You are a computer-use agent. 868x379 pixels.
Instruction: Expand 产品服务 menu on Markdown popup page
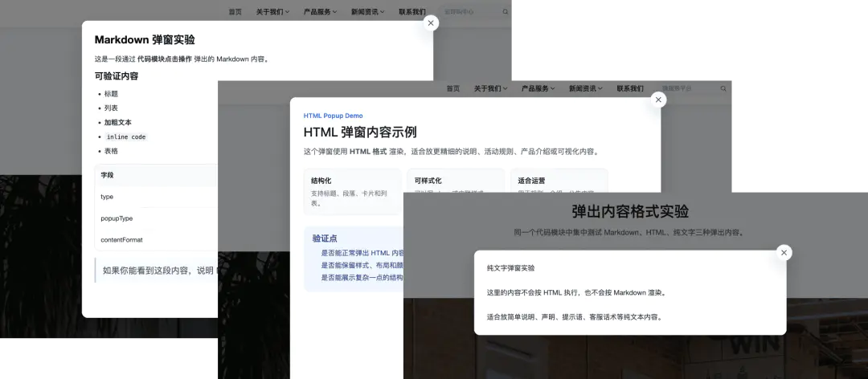click(x=321, y=11)
